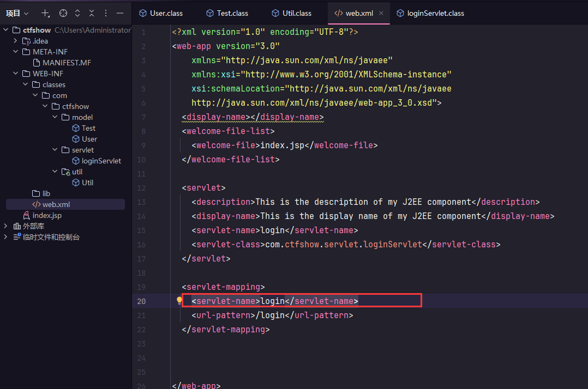Click the loginServlet.class tab cube icon
Viewport: 588px width, 389px height.
pos(400,13)
